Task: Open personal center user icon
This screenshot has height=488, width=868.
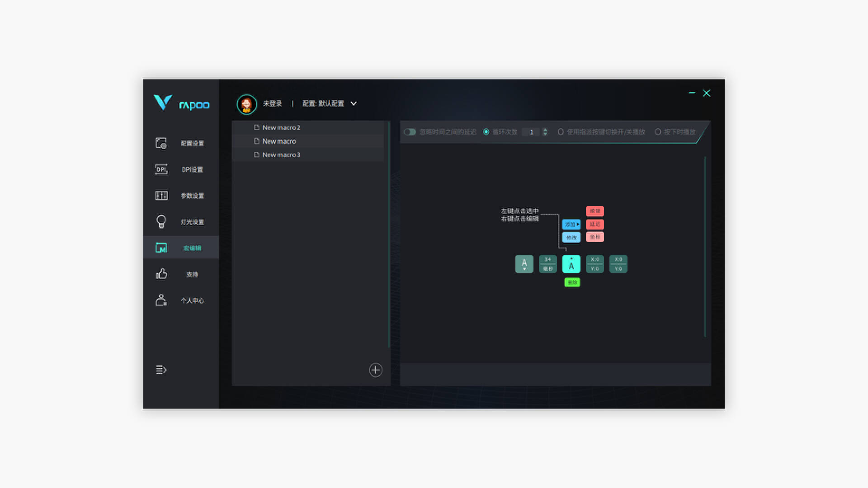Action: 161,300
